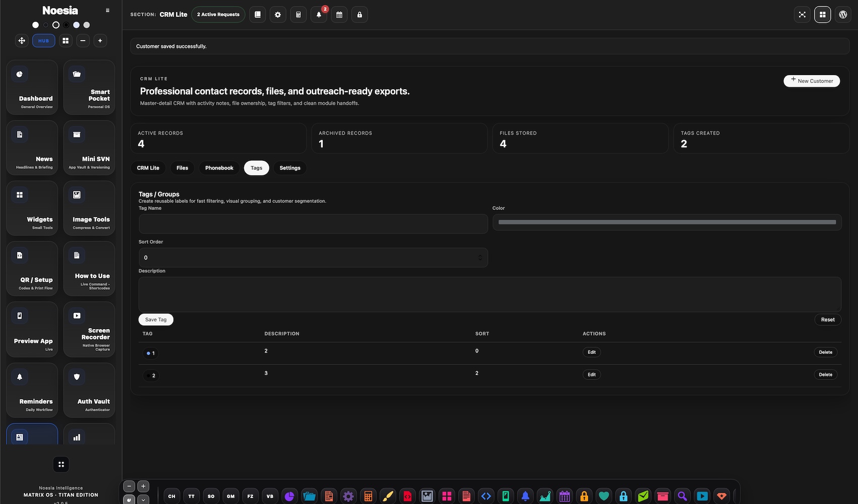Click the Reset button

(x=828, y=320)
